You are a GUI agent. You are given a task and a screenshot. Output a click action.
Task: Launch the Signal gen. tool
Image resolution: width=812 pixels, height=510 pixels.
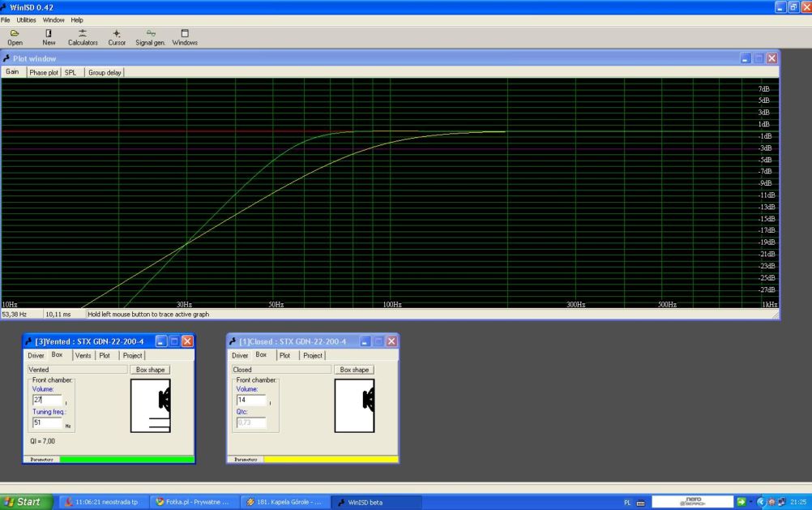point(150,37)
